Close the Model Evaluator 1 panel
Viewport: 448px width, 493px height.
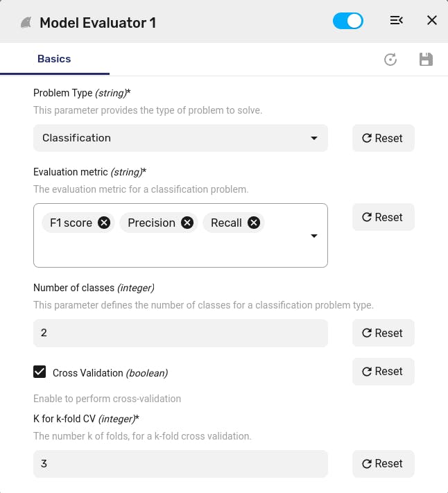432,20
